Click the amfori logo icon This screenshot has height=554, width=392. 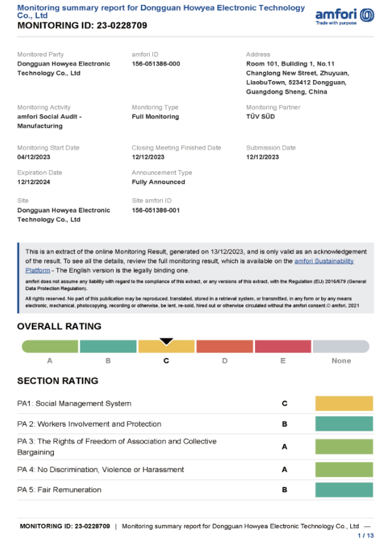[x=345, y=16]
